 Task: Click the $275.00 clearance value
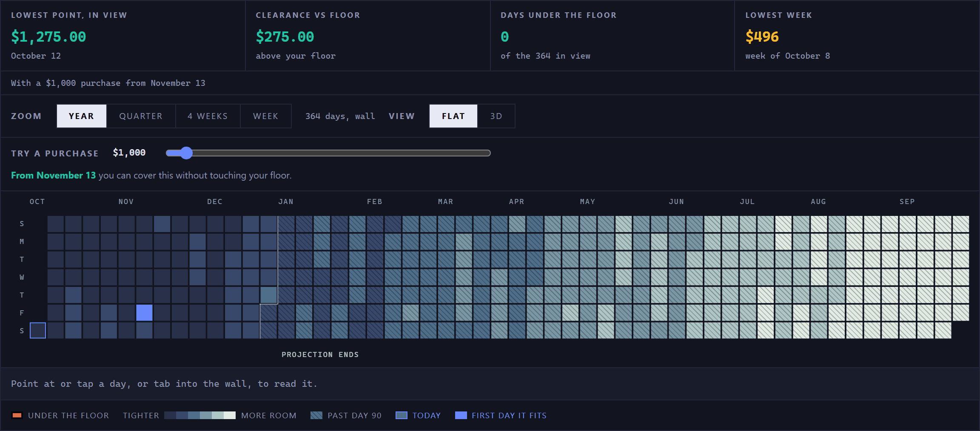pos(285,37)
